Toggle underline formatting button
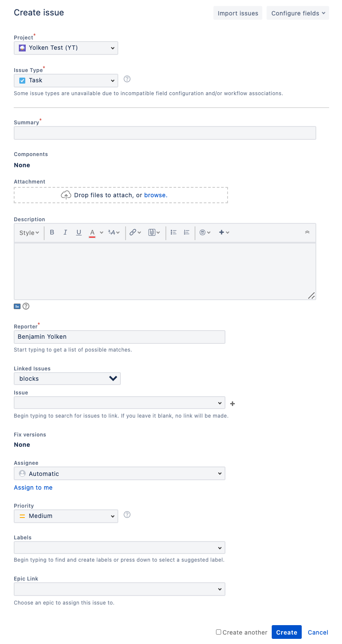Screen dimensions: 342x644 [x=79, y=232]
